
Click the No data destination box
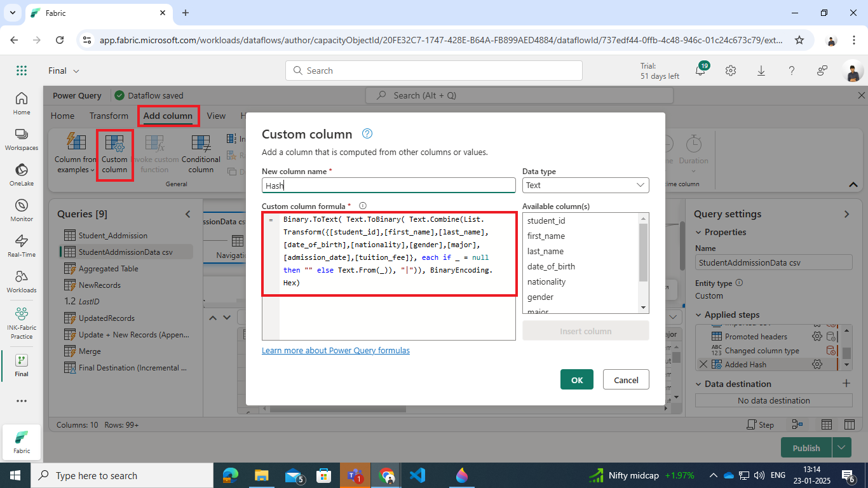point(774,400)
